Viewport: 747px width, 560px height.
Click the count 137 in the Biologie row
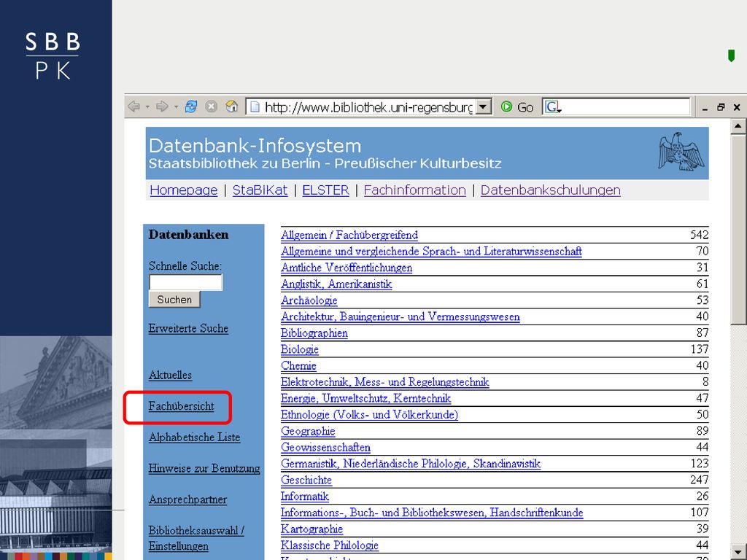coord(700,349)
